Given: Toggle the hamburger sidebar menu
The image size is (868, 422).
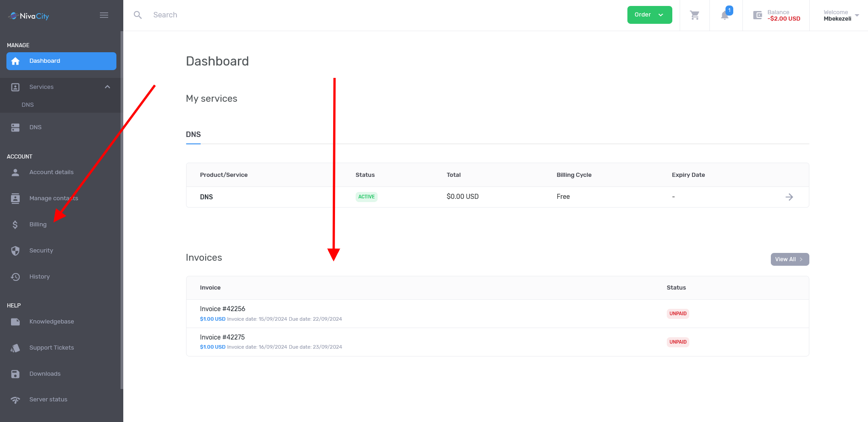Looking at the screenshot, I should [x=104, y=15].
